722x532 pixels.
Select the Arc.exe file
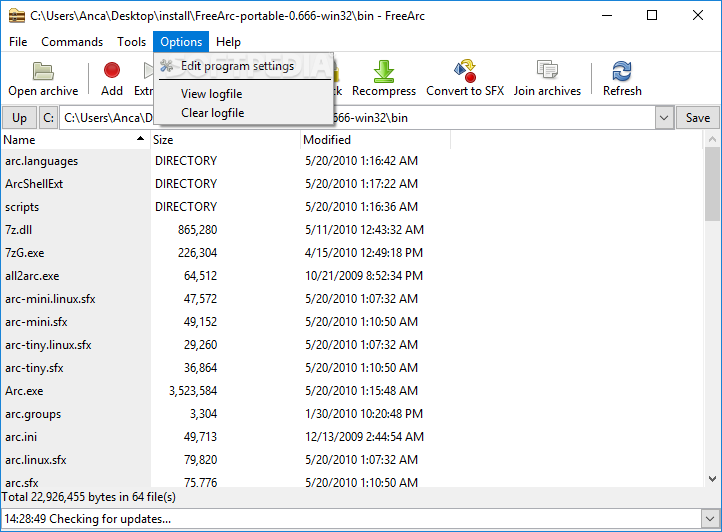click(x=24, y=391)
